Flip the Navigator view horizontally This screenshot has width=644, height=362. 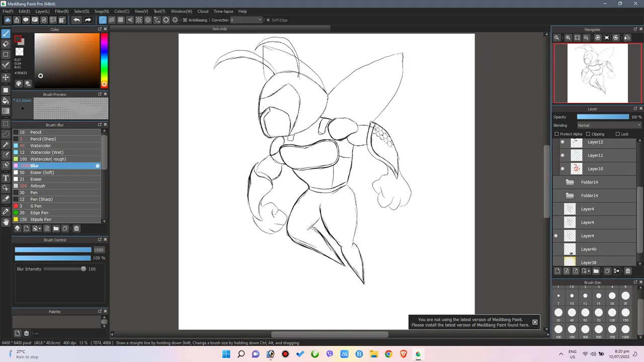(x=627, y=38)
